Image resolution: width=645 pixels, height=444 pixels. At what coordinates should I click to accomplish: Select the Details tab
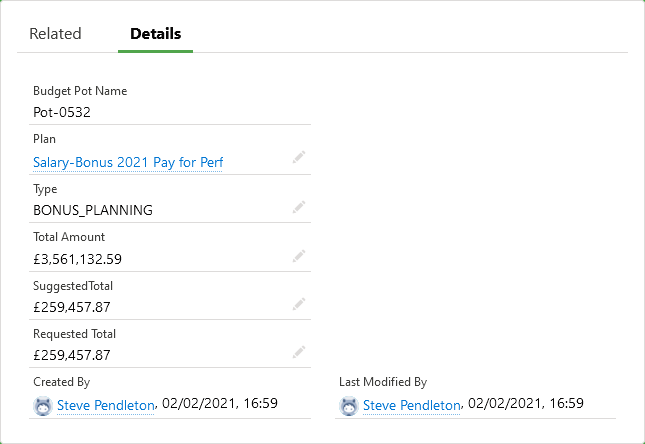click(155, 34)
